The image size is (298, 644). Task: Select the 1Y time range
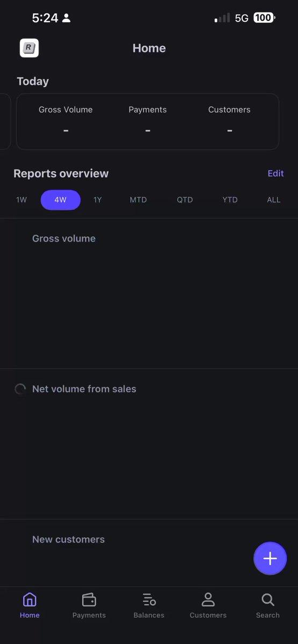click(98, 200)
